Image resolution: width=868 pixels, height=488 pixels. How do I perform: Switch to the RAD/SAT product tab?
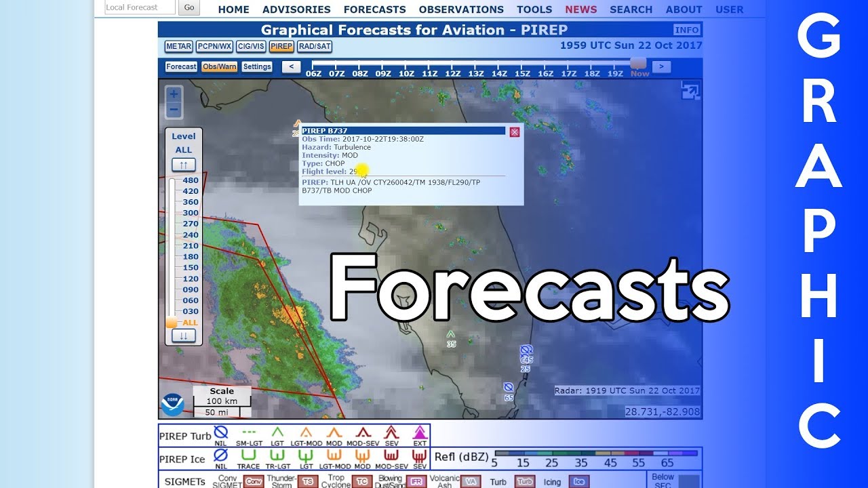(315, 47)
